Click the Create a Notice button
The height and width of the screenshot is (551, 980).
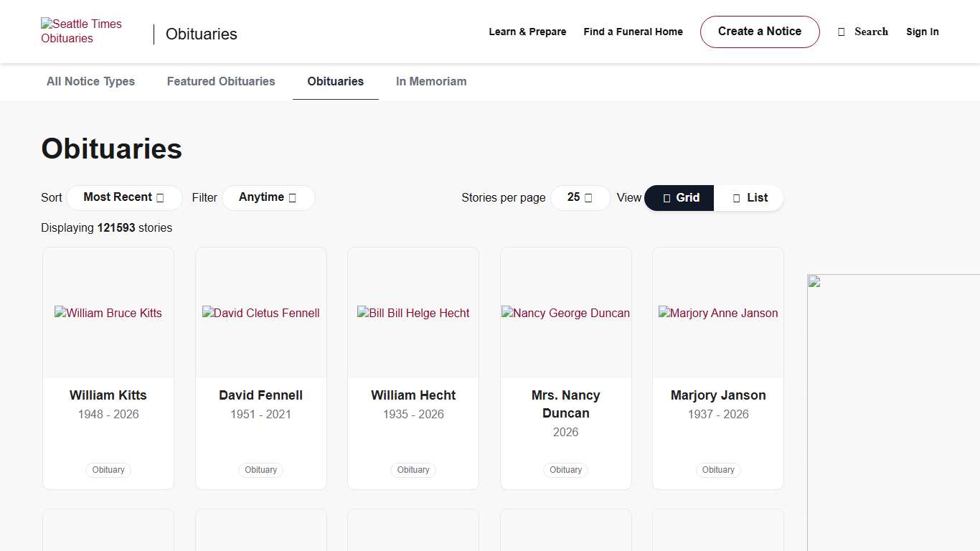pyautogui.click(x=759, y=32)
